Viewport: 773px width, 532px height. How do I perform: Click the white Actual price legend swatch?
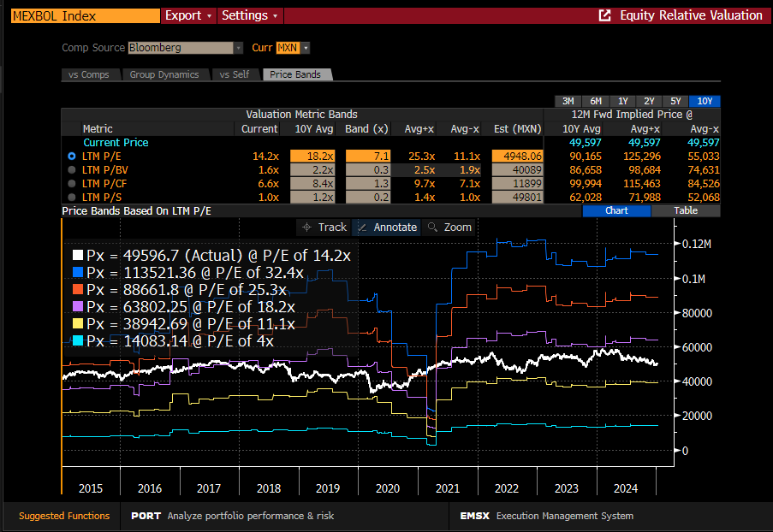[x=78, y=255]
